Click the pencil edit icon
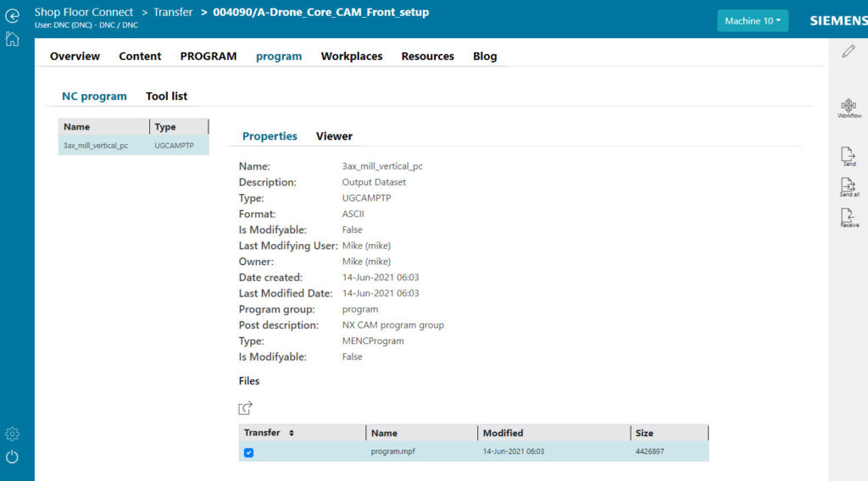The image size is (868, 481). tap(848, 52)
